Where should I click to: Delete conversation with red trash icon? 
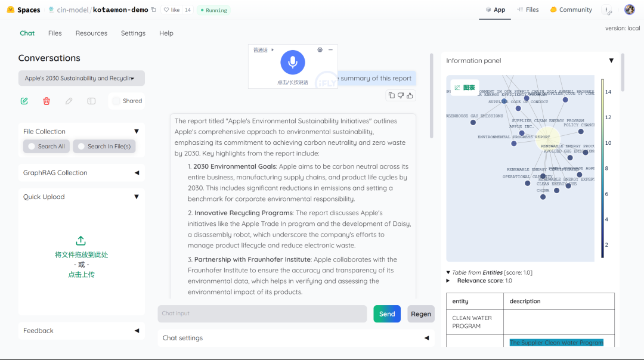[x=47, y=101]
